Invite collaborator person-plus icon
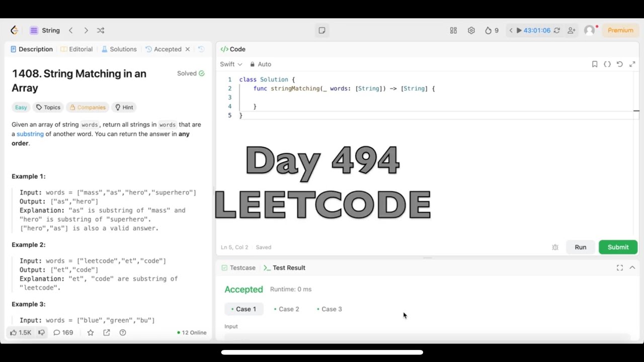 571,30
